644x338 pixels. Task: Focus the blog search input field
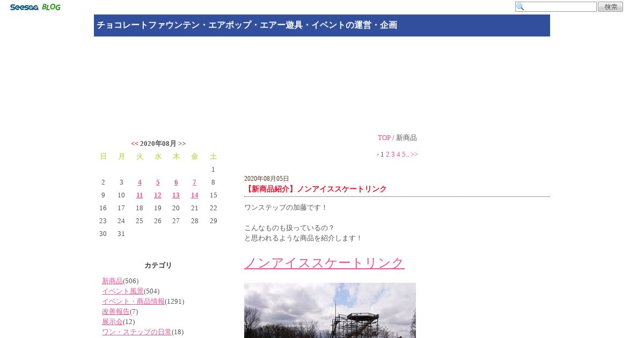coord(556,7)
